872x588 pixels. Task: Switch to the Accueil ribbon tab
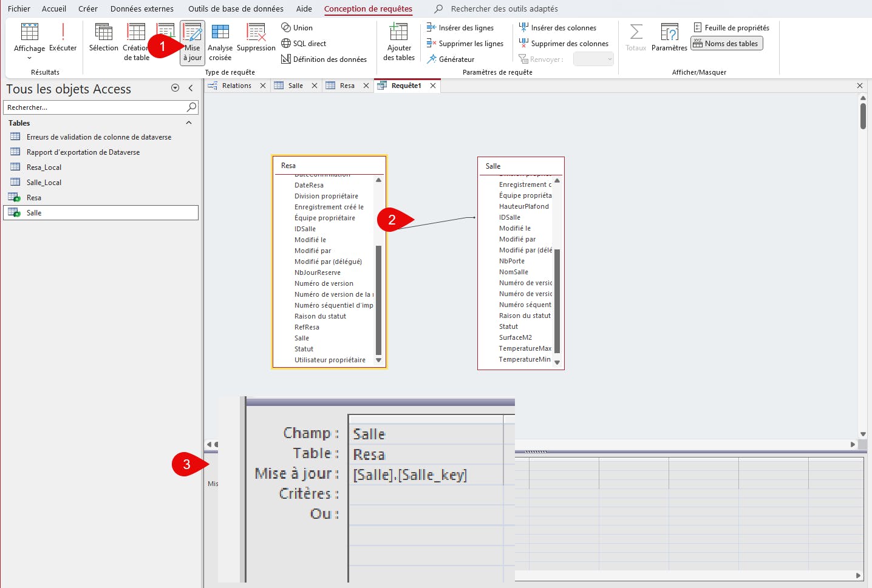54,8
